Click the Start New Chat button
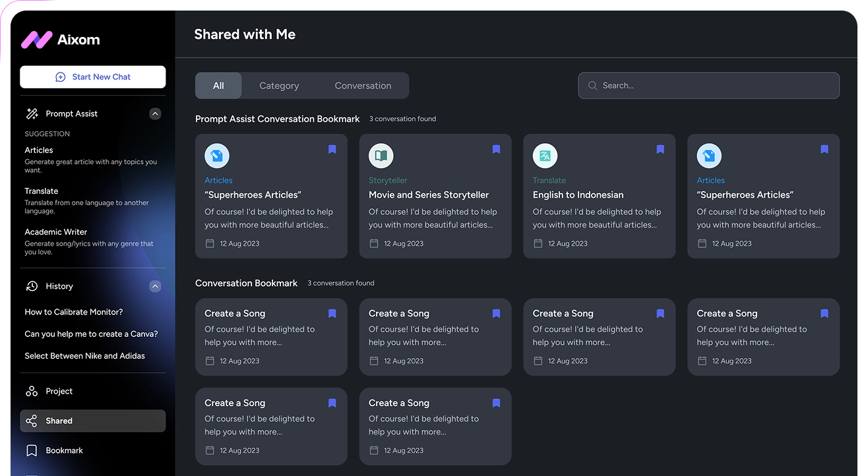 [93, 77]
